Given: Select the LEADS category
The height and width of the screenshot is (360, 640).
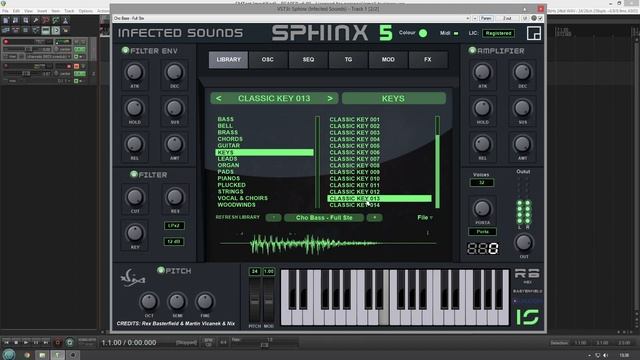Looking at the screenshot, I should (227, 159).
